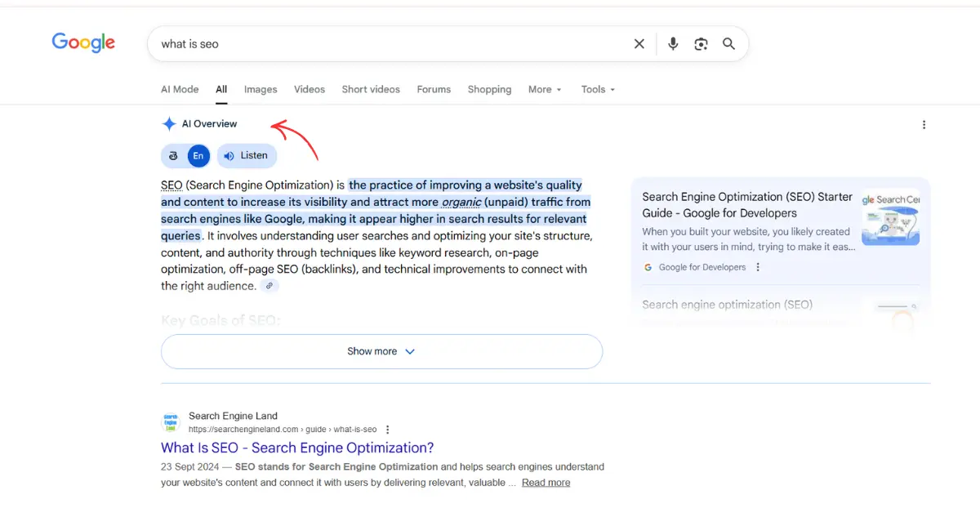Click the AI Overview sparkle icon
This screenshot has width=980, height=513.
pos(167,123)
